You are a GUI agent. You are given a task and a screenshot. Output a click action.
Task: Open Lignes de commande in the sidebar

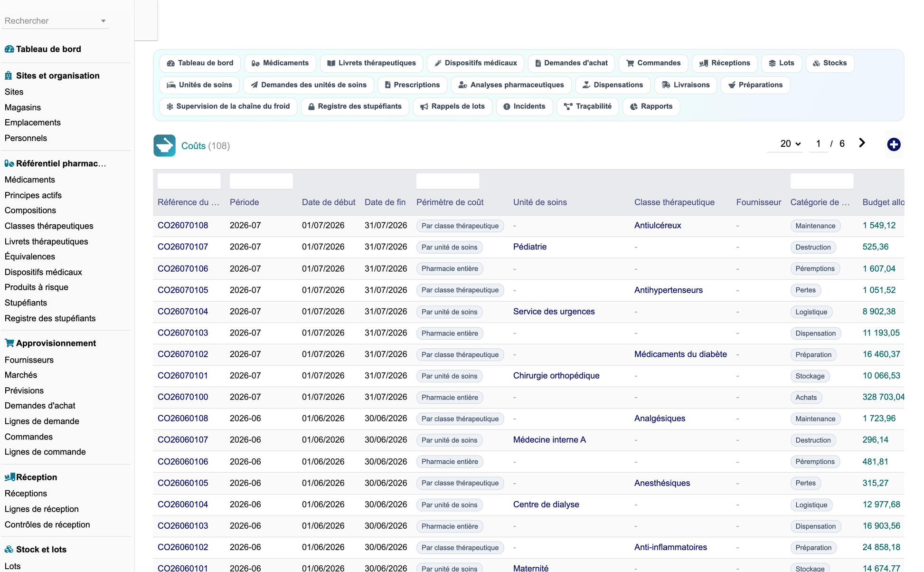pyautogui.click(x=45, y=452)
